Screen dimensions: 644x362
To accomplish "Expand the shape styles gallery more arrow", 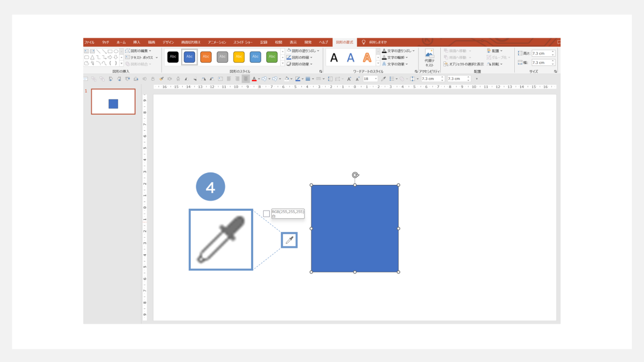I will (282, 64).
